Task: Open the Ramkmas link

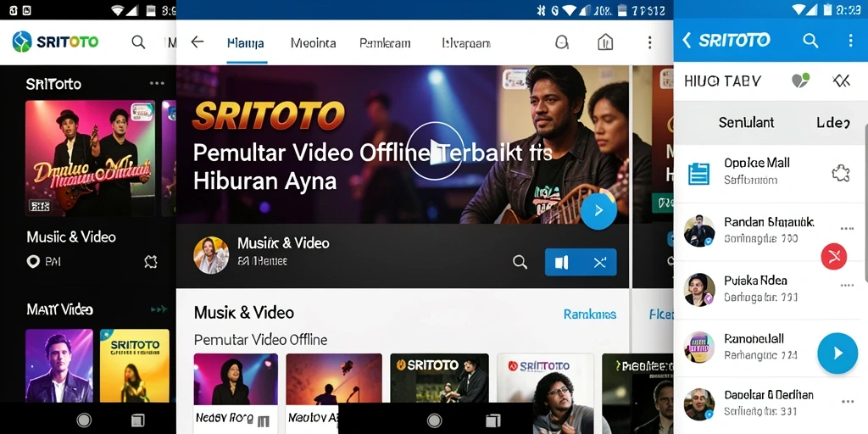Action: coord(590,314)
